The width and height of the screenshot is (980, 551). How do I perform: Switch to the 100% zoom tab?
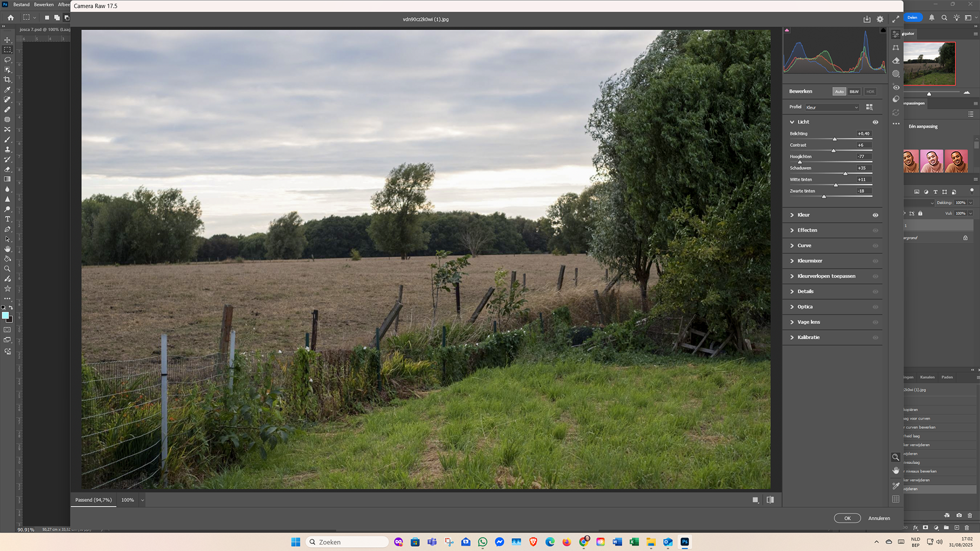pos(128,500)
